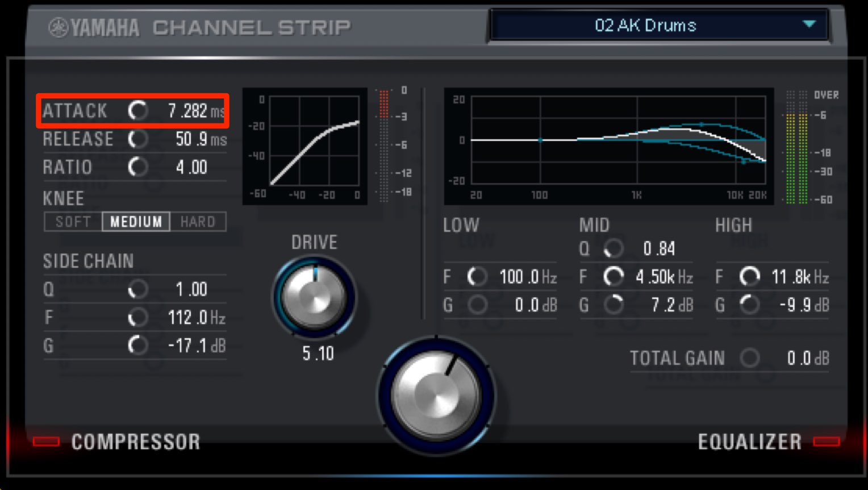This screenshot has width=868, height=490.
Task: Click the mid Q value 0.84
Action: click(x=659, y=248)
